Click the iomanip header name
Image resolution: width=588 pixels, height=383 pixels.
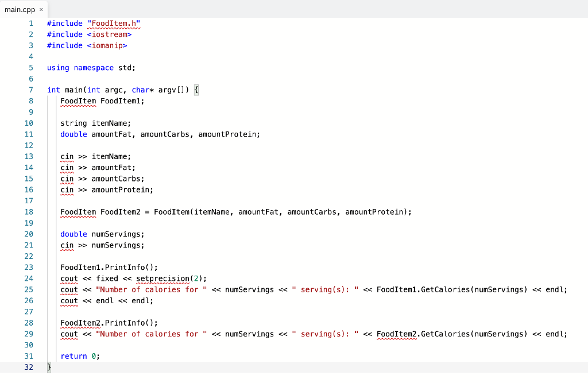pyautogui.click(x=107, y=45)
